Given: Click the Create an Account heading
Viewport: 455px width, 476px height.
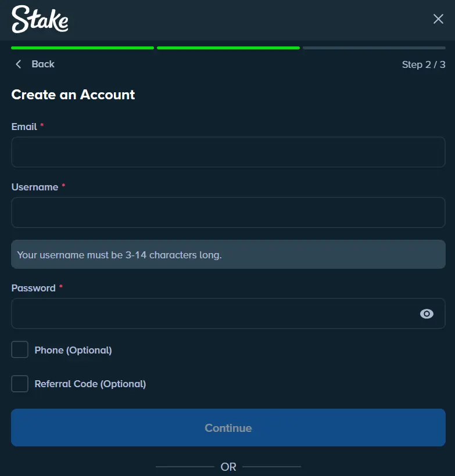Looking at the screenshot, I should tap(73, 95).
